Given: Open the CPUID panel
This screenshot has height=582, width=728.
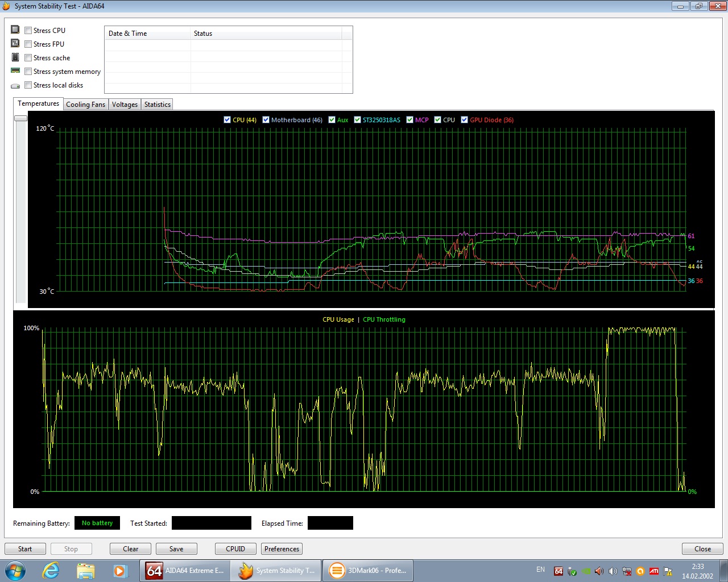Looking at the screenshot, I should (x=235, y=549).
